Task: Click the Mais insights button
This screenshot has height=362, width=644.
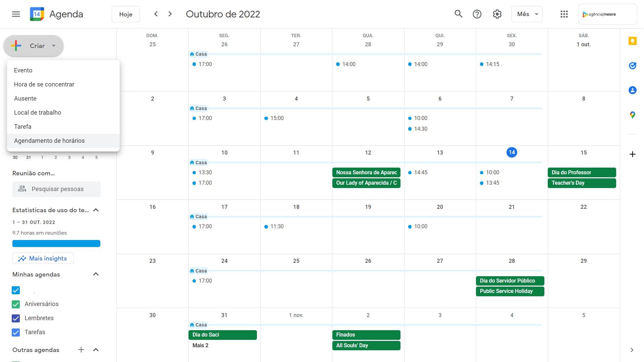Action: 43,258
